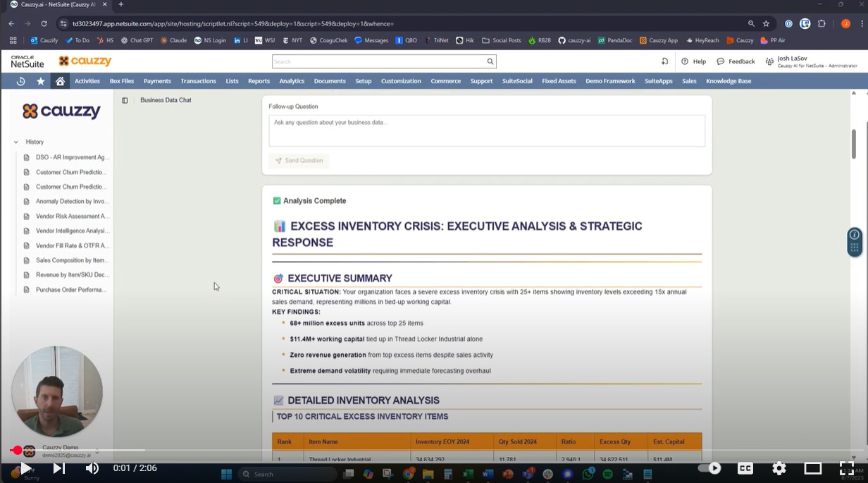This screenshot has height=483, width=868.
Task: Bookmark this page with the star icon
Action: click(767, 23)
